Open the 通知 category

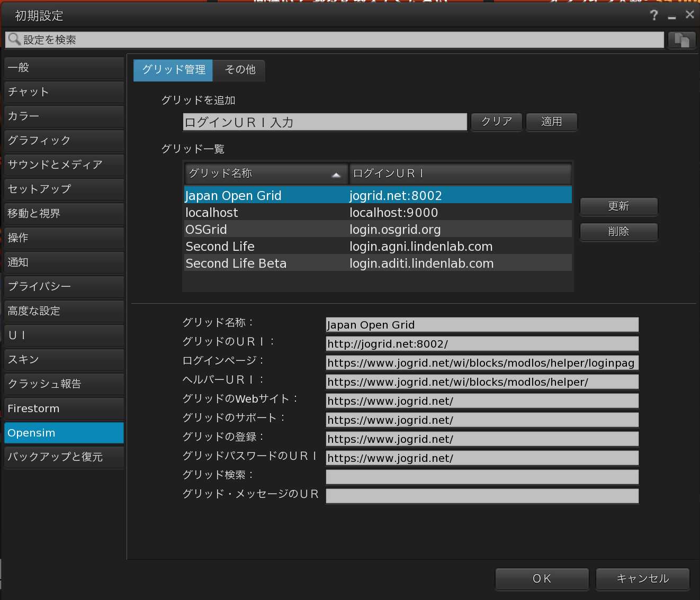[64, 262]
